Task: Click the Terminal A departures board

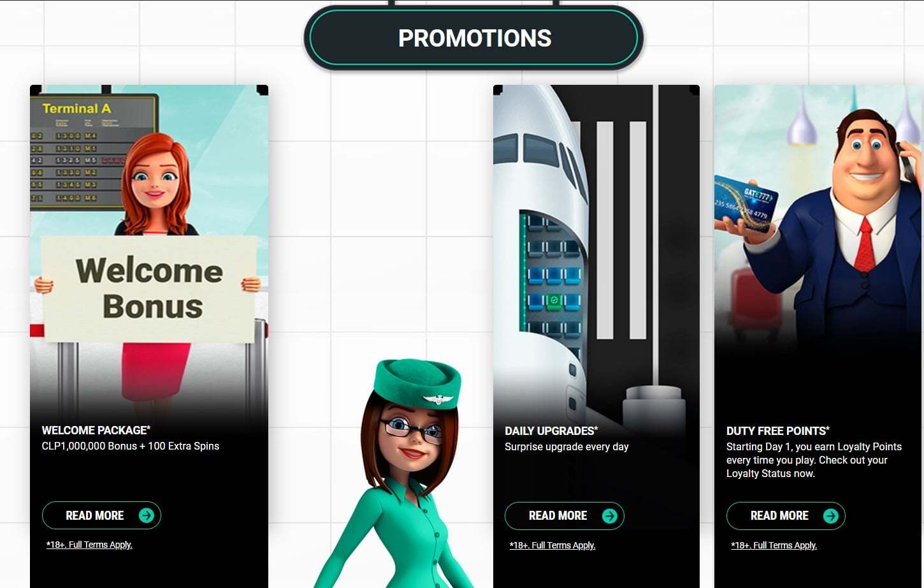Action: [94, 152]
